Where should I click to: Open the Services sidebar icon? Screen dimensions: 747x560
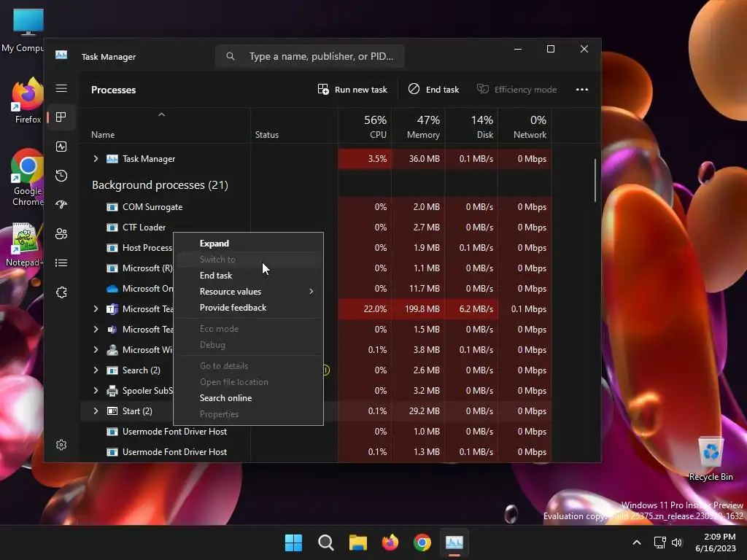pyautogui.click(x=61, y=292)
